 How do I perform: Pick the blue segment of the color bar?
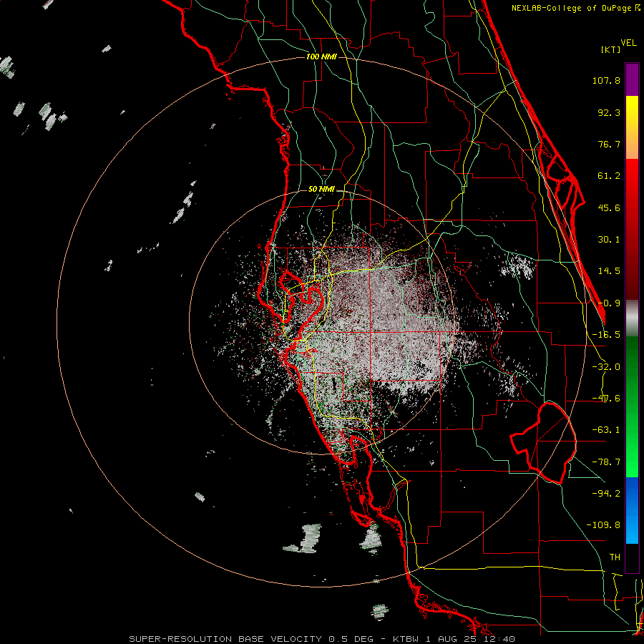coord(632,510)
